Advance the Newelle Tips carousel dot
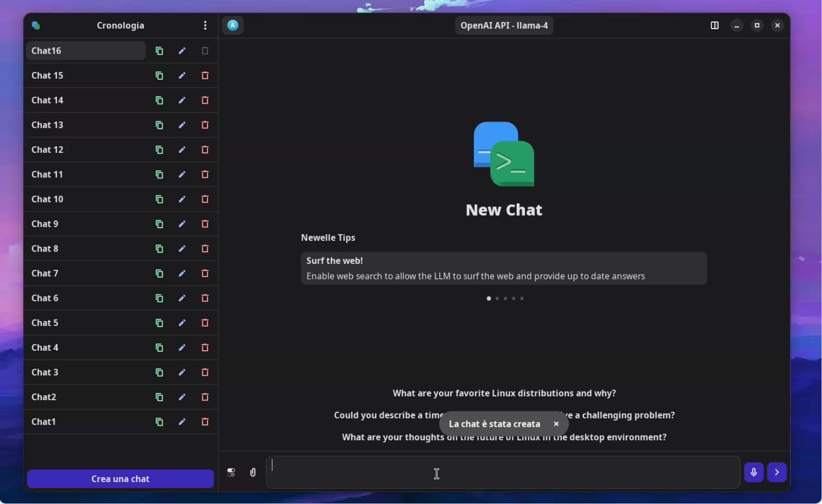 coord(496,299)
